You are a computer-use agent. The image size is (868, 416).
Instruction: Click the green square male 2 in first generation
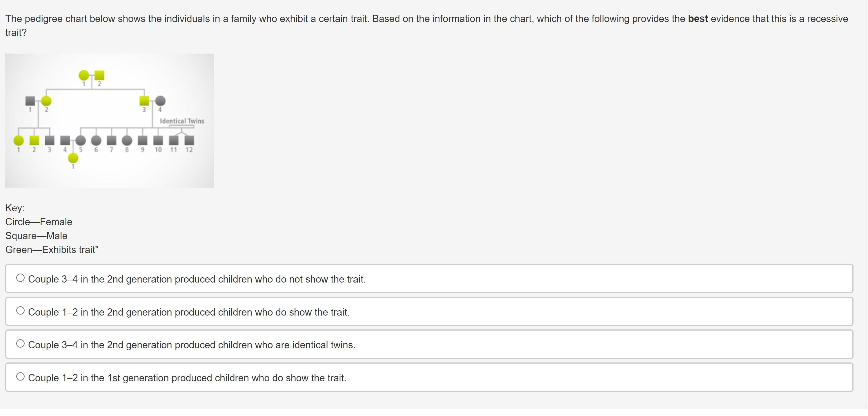pos(99,75)
